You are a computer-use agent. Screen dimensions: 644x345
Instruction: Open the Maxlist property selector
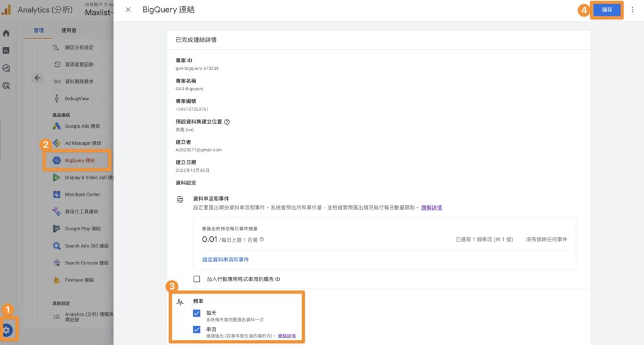(99, 13)
